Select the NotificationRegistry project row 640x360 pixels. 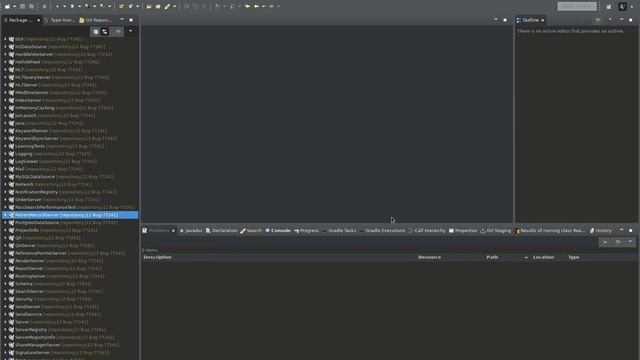click(70, 192)
